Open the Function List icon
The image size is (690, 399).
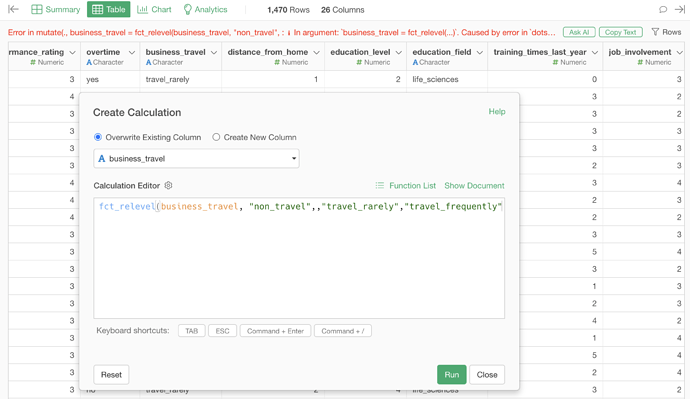(379, 186)
